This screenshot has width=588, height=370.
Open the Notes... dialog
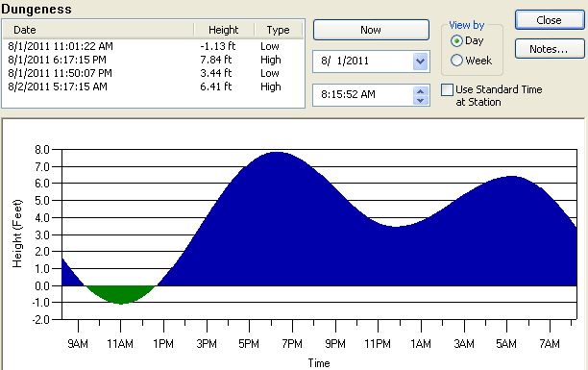tap(549, 49)
